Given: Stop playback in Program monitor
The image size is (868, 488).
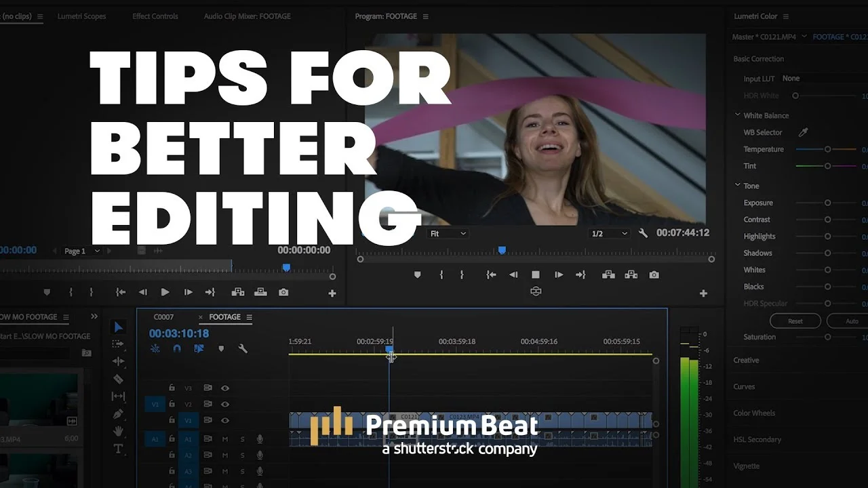Looking at the screenshot, I should click(536, 274).
